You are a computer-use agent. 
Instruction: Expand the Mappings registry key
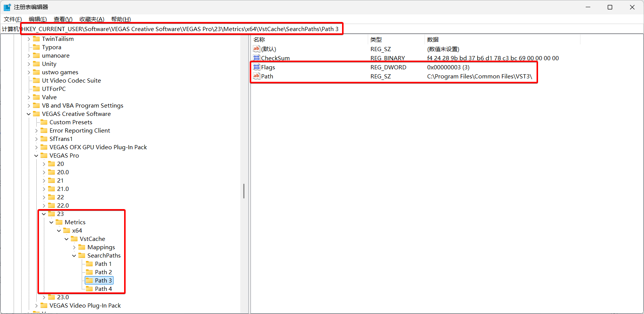pyautogui.click(x=74, y=247)
